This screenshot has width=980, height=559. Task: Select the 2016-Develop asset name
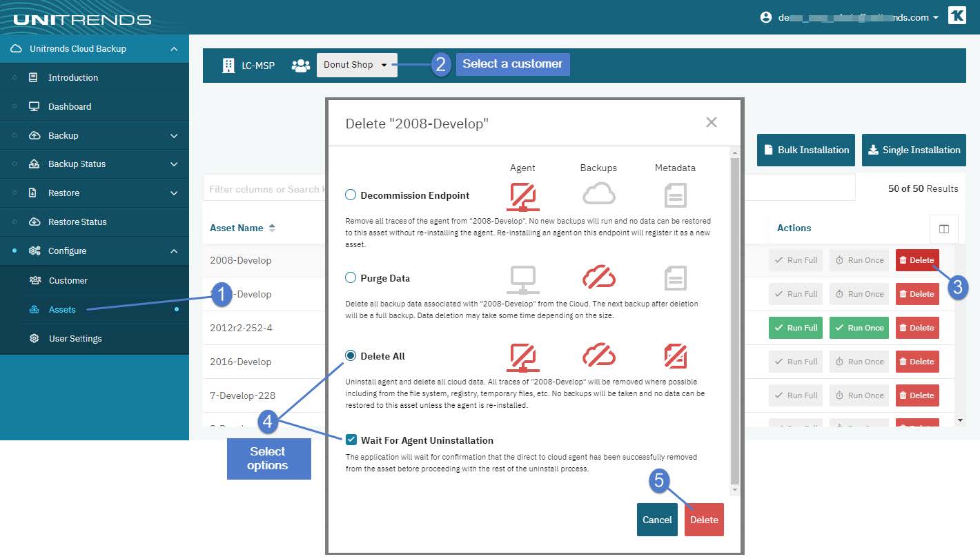(x=240, y=362)
